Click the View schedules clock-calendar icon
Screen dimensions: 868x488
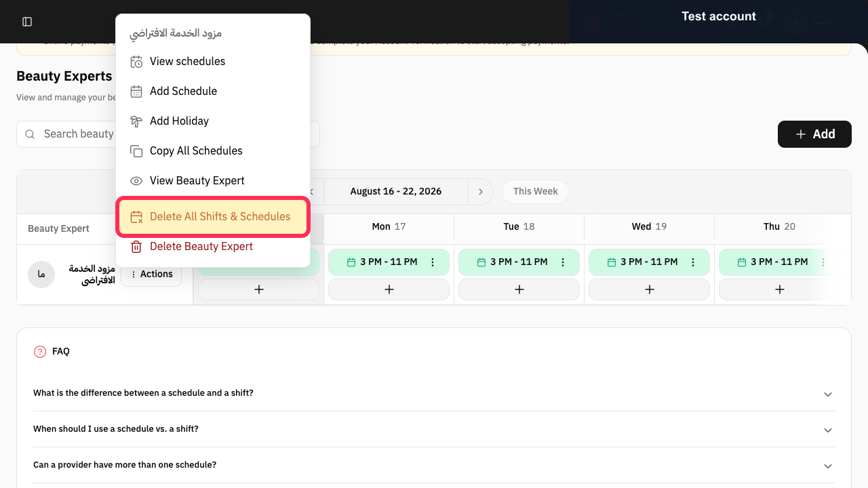coord(136,62)
